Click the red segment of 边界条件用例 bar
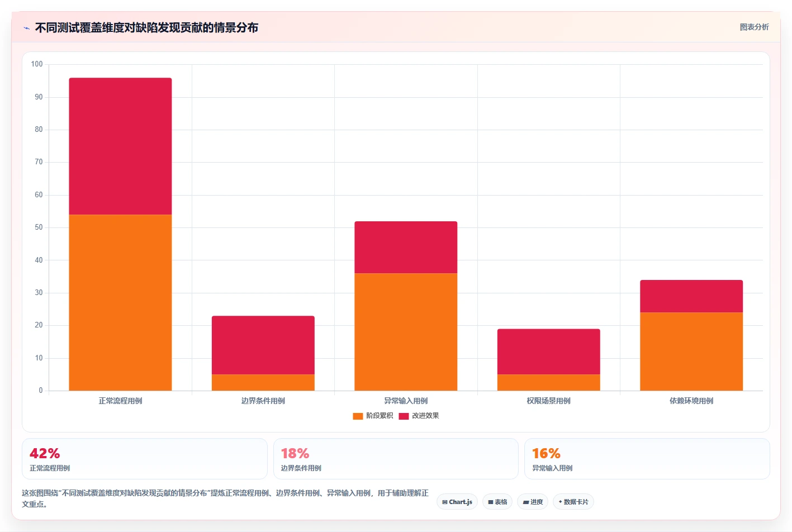The image size is (792, 532). pyautogui.click(x=263, y=345)
